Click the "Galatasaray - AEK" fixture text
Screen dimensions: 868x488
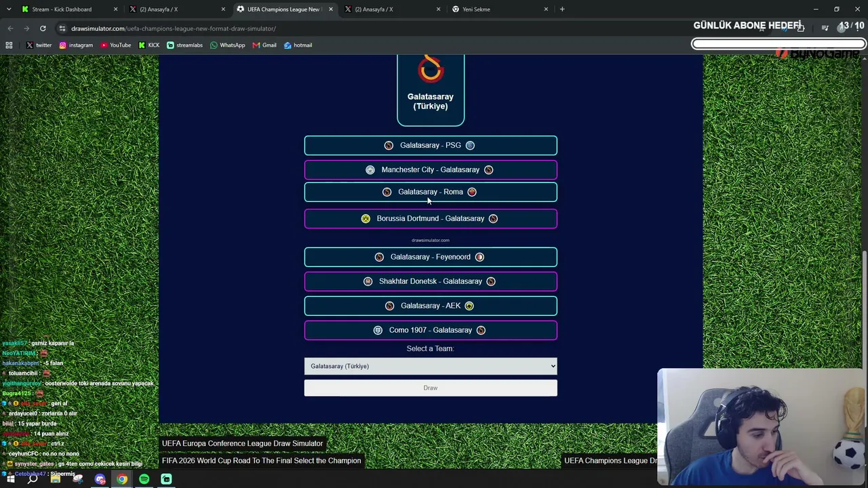pyautogui.click(x=431, y=306)
